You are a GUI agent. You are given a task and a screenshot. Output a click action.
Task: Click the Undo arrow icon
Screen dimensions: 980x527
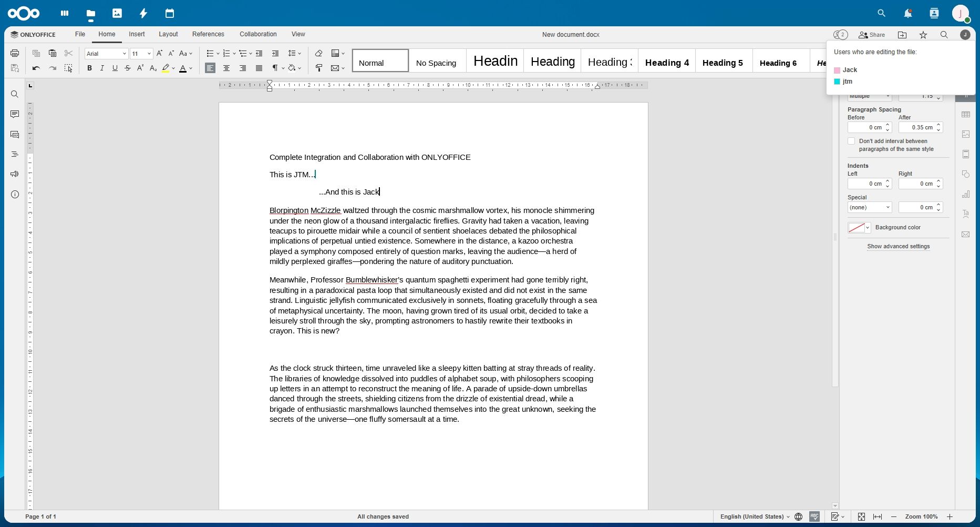[x=36, y=68]
